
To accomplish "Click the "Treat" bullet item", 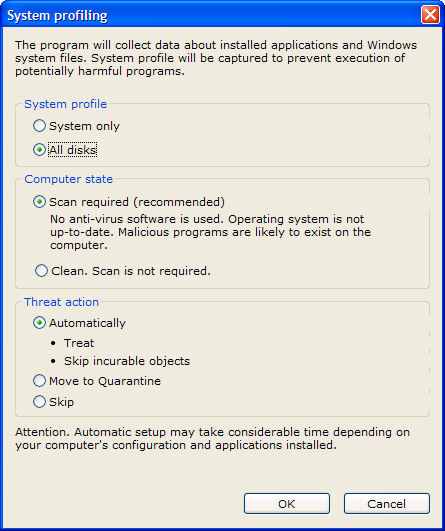I will point(79,343).
